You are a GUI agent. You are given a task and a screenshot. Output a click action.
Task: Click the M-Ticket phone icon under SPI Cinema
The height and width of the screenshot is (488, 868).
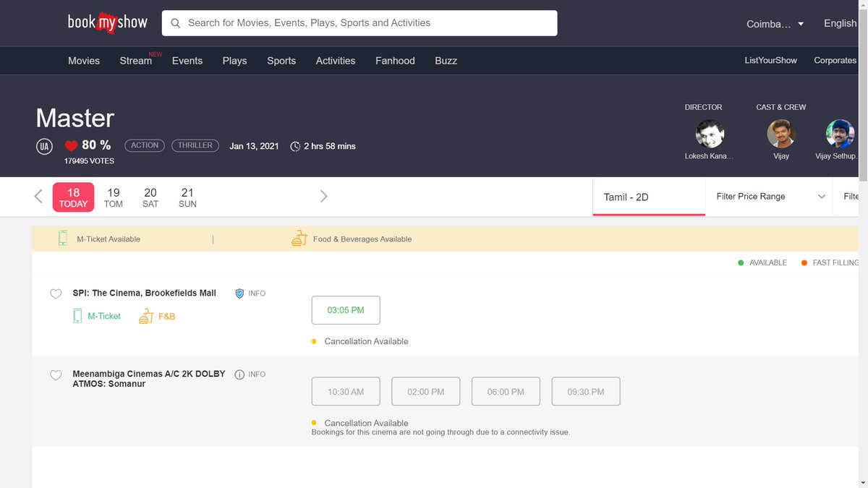pos(77,316)
